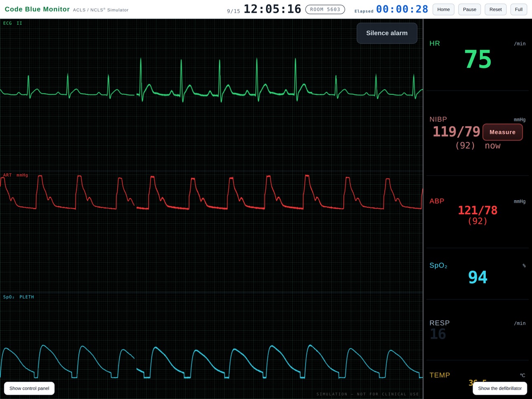Click the SpO₂ PLETH waveform label
532x399 pixels.
[x=19, y=297]
